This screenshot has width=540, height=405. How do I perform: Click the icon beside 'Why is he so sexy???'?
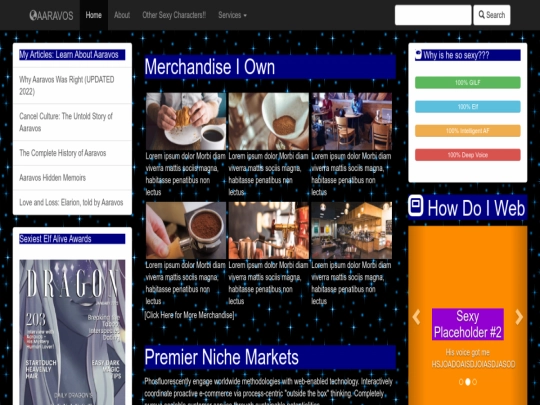click(x=418, y=55)
